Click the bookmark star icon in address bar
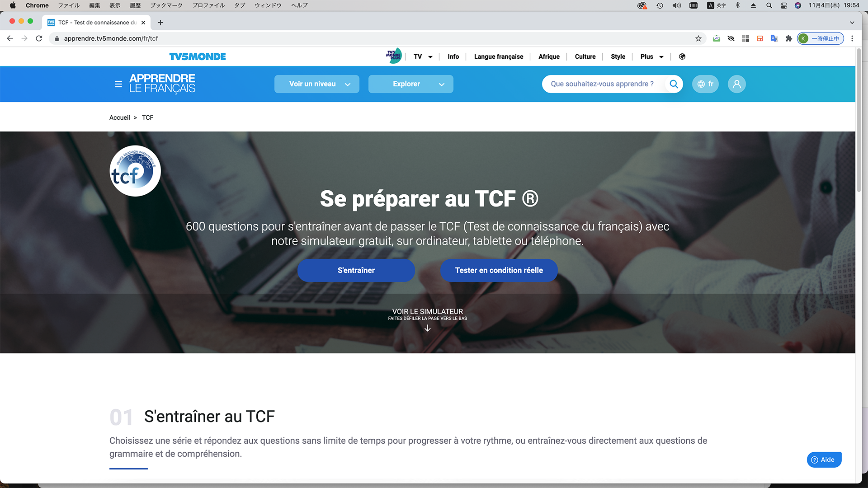Screen dimensions: 868x488 click(x=698, y=38)
